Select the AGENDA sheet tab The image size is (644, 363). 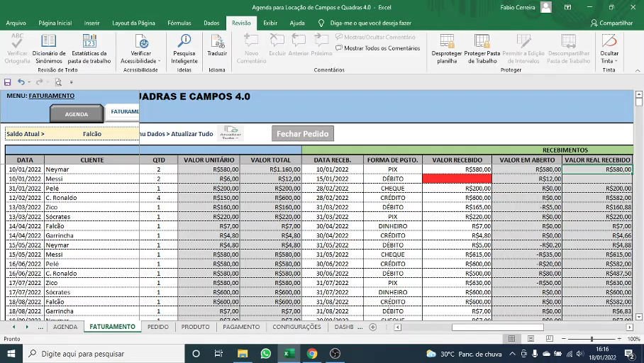click(x=65, y=327)
